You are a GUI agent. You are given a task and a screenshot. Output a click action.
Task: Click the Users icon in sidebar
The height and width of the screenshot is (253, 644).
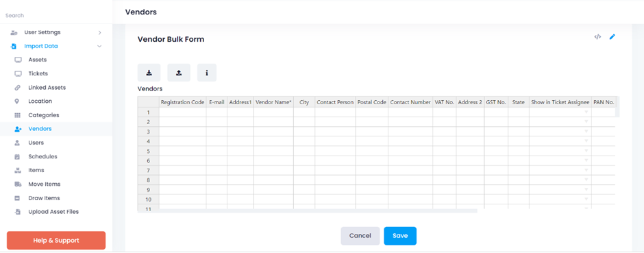(x=17, y=143)
